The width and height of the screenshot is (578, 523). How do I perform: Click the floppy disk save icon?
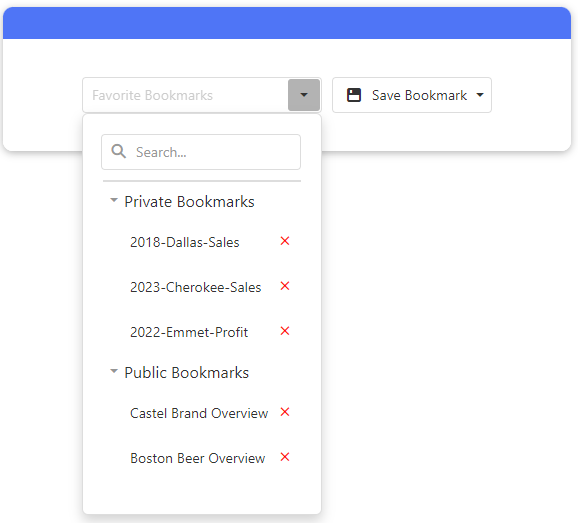(x=354, y=95)
